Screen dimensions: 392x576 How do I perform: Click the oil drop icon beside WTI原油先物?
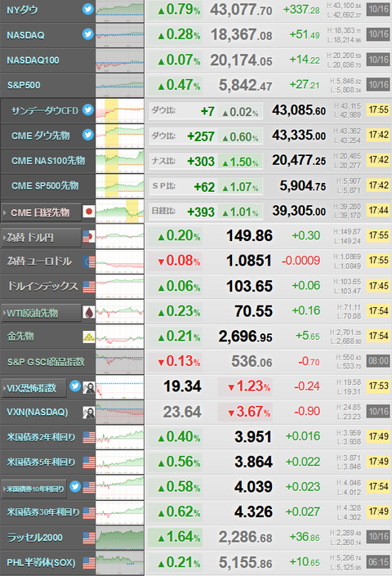[x=89, y=312]
